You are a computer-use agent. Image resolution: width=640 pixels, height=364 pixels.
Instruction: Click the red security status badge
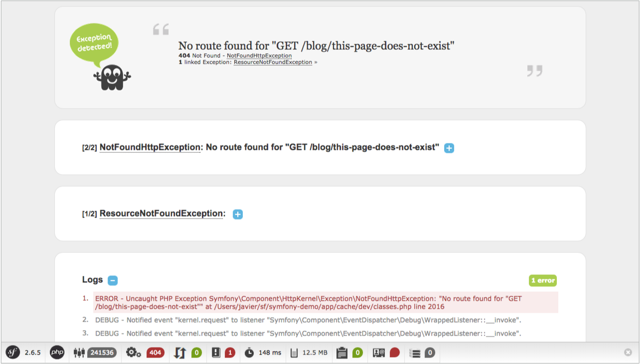[395, 353]
